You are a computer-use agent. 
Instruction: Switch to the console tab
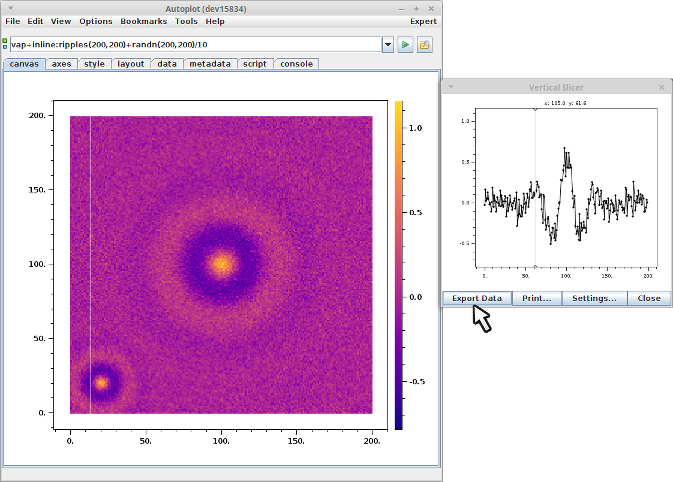click(x=297, y=64)
